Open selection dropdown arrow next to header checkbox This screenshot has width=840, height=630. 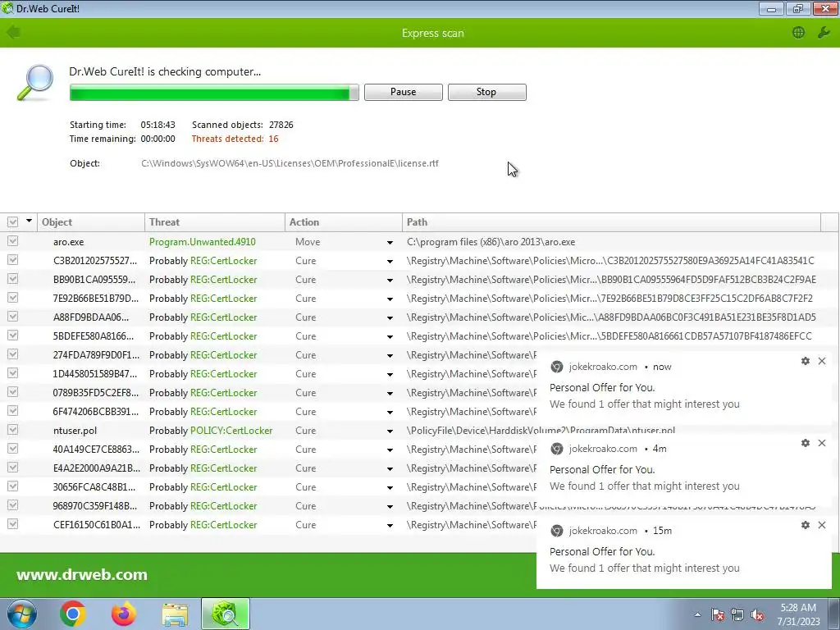click(29, 221)
